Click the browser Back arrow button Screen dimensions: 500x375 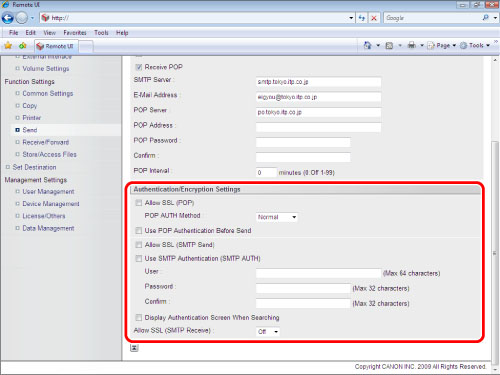pyautogui.click(x=8, y=18)
